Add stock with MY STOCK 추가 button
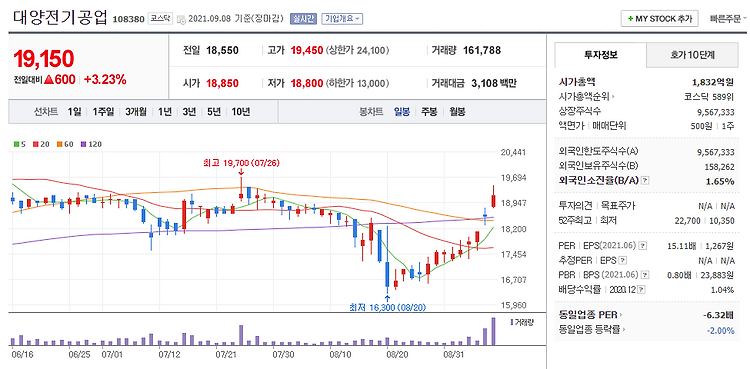750x369 pixels. pos(660,19)
